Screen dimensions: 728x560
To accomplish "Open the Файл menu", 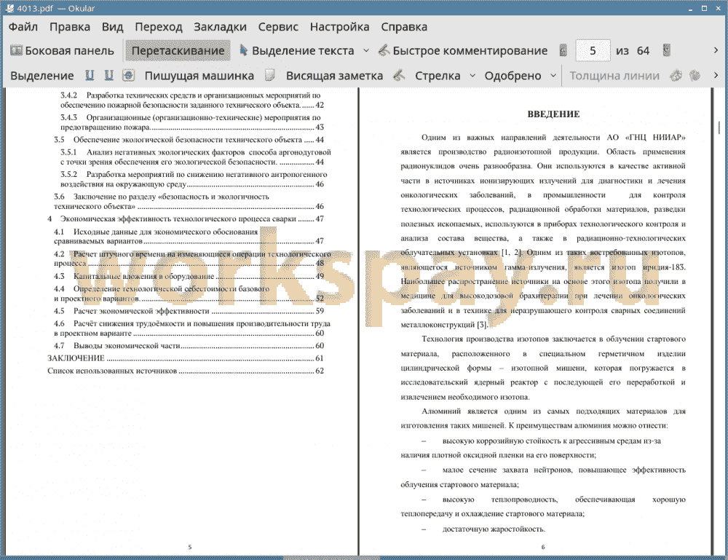I will point(23,27).
